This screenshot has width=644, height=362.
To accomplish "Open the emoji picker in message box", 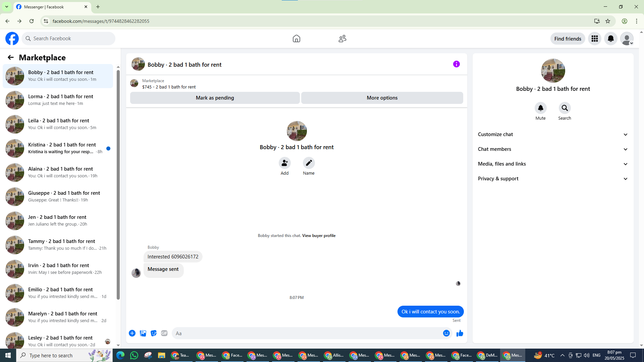I will [446, 333].
